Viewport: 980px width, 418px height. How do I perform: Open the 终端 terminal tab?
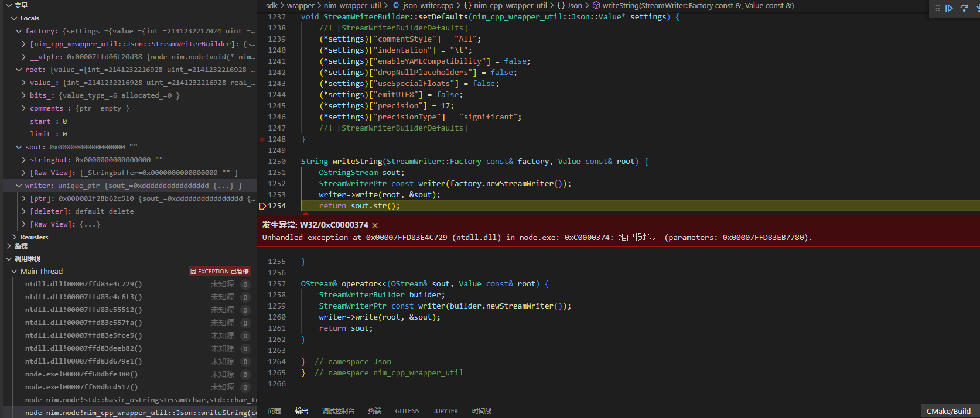[x=375, y=411]
